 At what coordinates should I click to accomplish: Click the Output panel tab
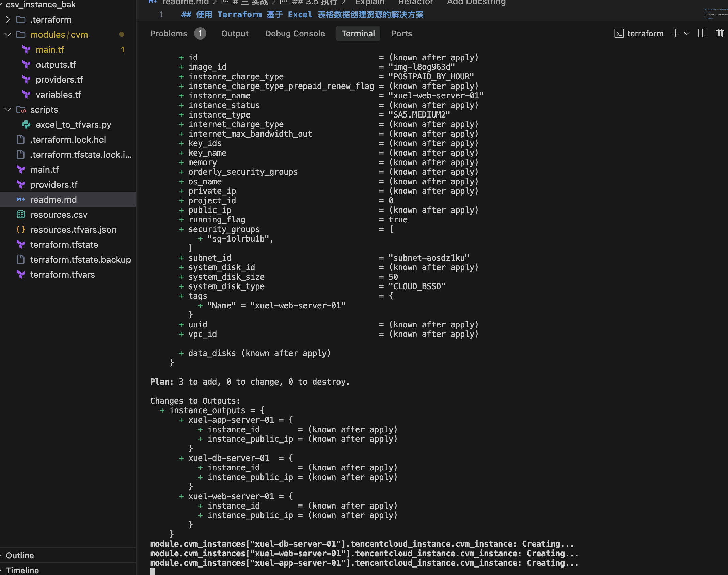coord(235,33)
